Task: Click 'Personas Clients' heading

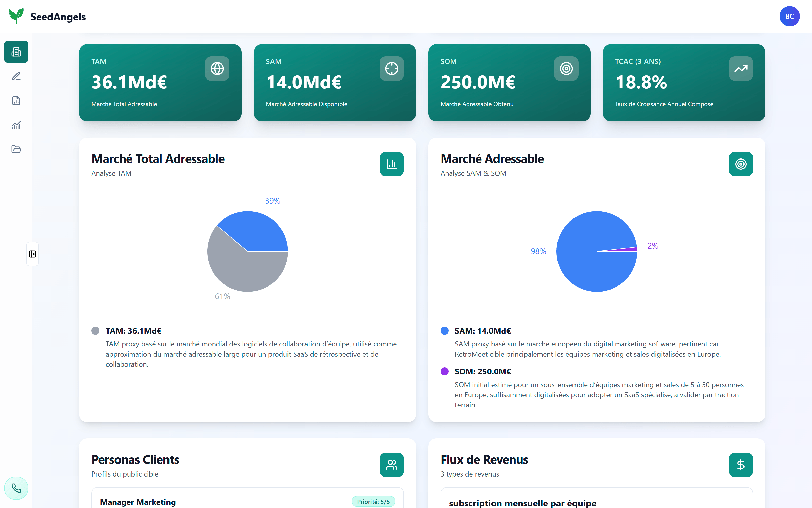Action: 135,459
